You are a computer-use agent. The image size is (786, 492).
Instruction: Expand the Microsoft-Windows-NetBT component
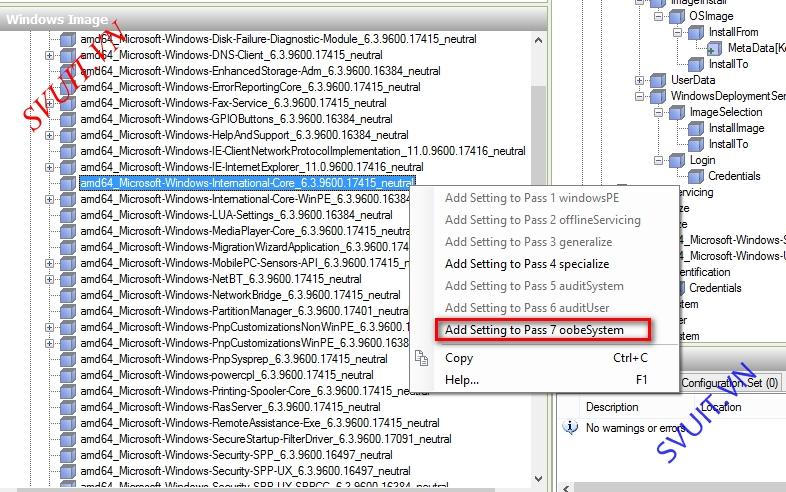point(49,279)
